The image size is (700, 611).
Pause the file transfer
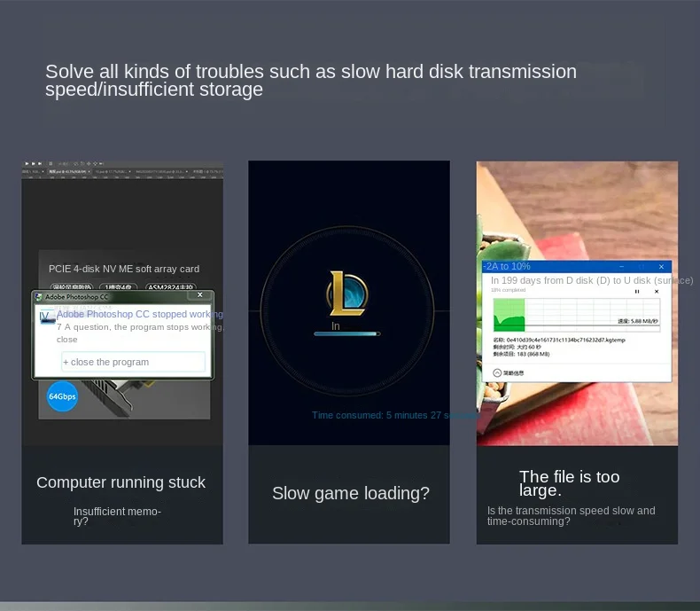(x=637, y=291)
